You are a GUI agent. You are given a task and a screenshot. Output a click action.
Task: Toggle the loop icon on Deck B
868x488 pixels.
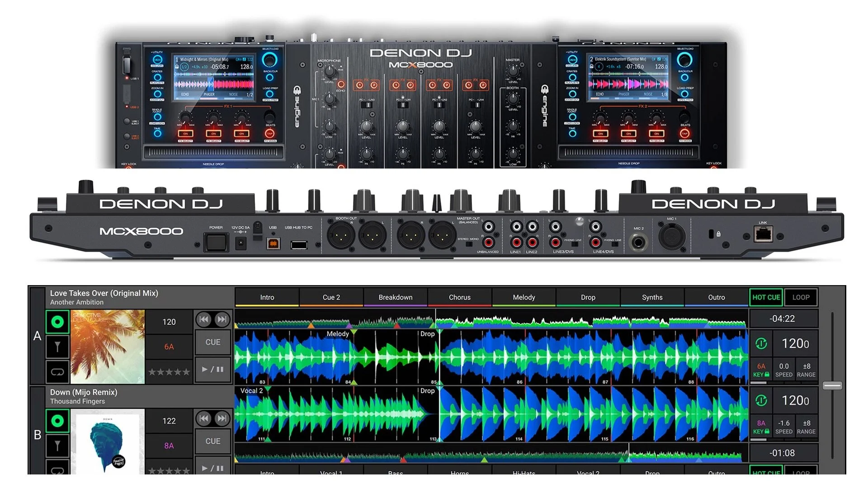tap(57, 471)
